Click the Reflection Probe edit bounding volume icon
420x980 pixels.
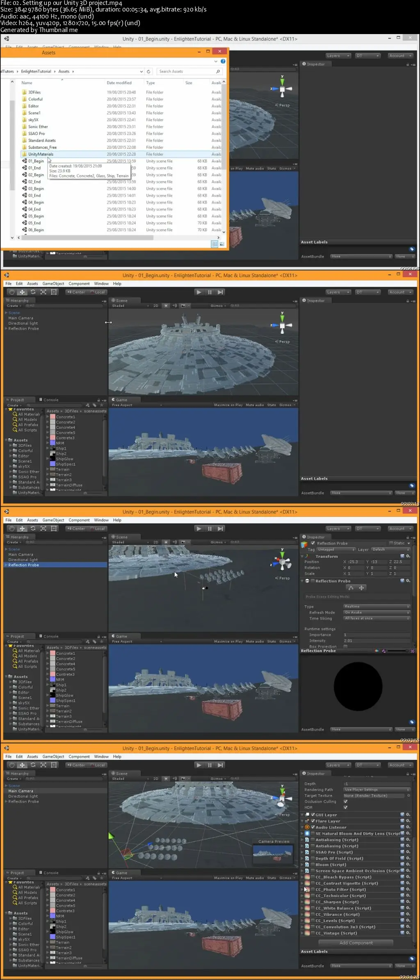(x=351, y=588)
